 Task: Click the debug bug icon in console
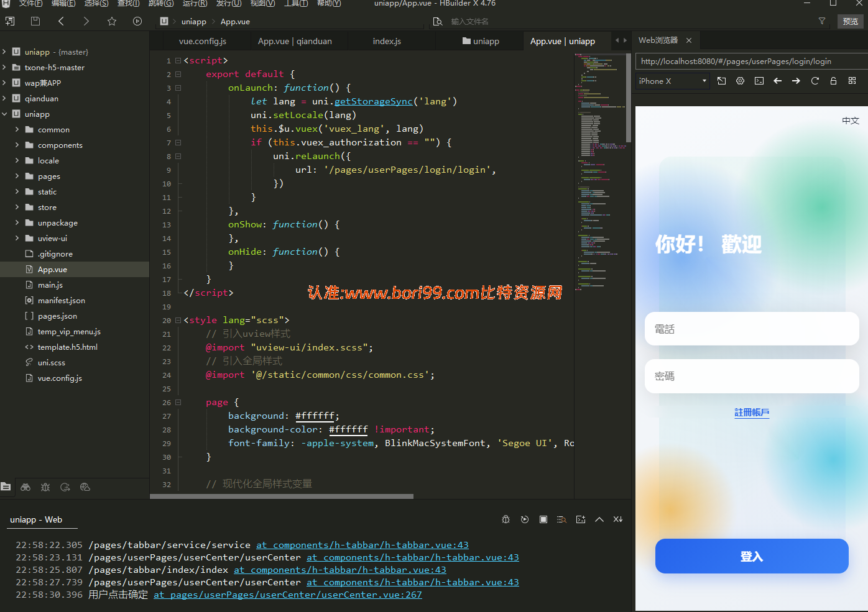pyautogui.click(x=506, y=519)
